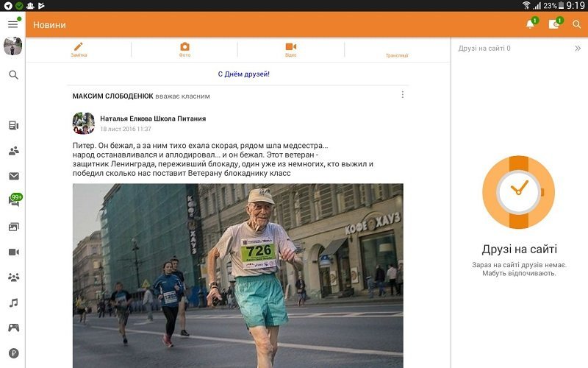Open payments ruble icon in sidebar

coord(13,353)
